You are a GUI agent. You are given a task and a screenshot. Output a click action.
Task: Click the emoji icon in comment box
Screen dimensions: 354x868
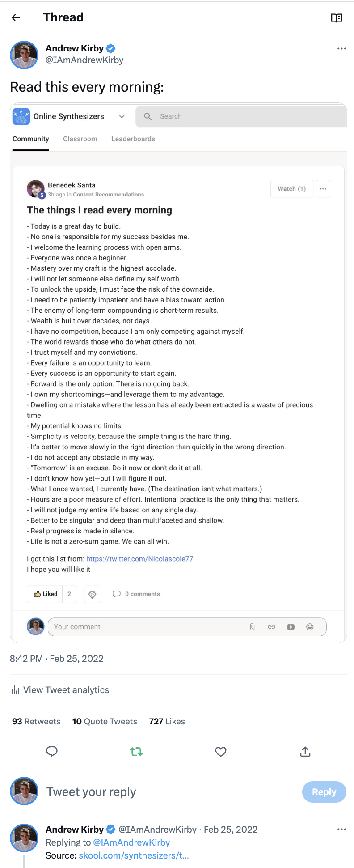coord(310,627)
